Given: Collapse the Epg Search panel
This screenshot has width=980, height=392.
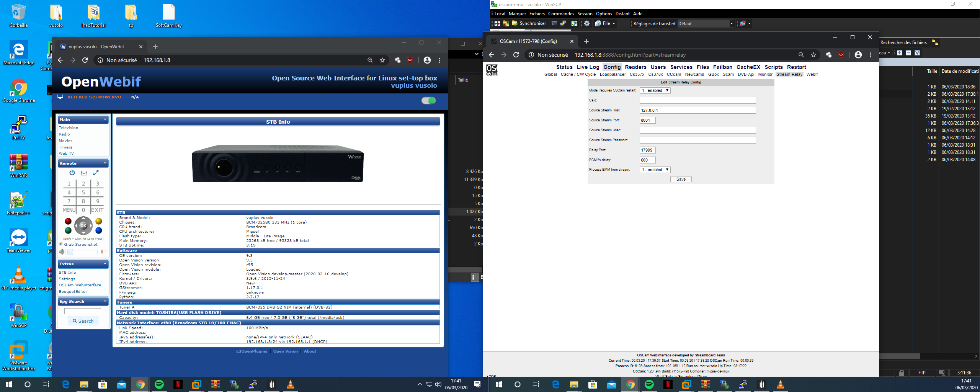Looking at the screenshot, I should point(105,301).
